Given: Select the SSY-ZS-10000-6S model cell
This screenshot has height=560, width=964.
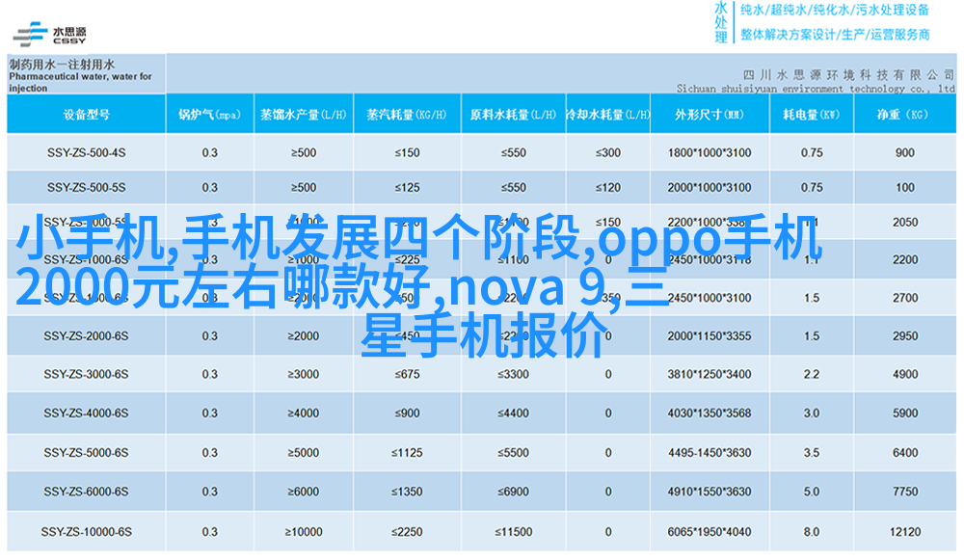Looking at the screenshot, I should tap(87, 532).
